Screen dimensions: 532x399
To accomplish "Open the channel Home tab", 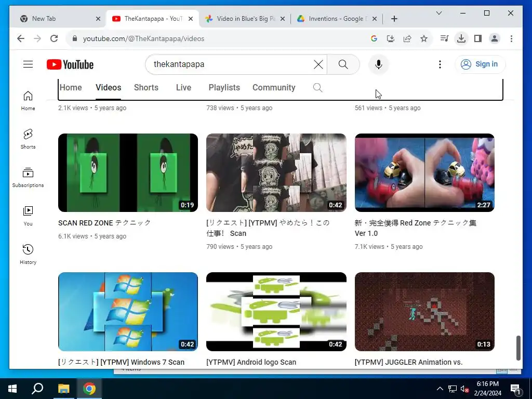I will pyautogui.click(x=71, y=87).
